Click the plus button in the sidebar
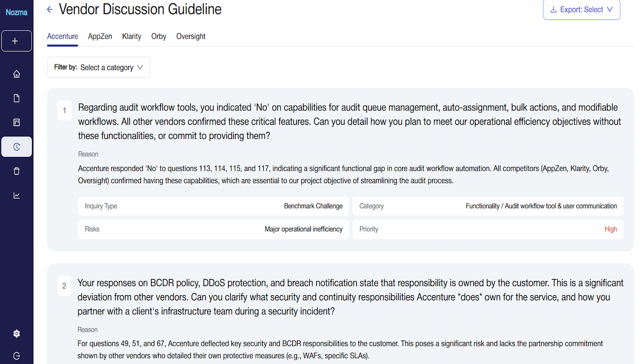641x364 pixels. point(16,41)
